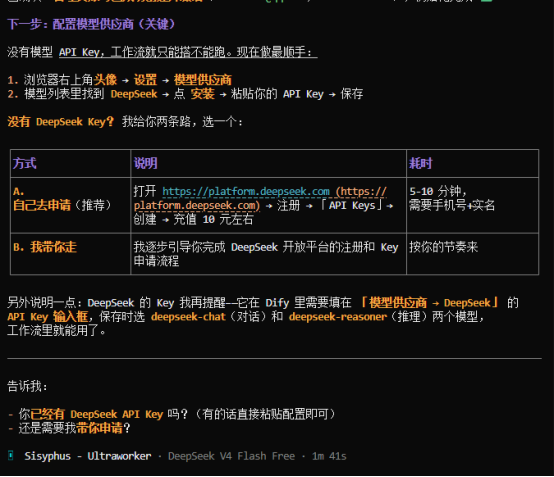Click step 1 text 头像

coord(105,80)
